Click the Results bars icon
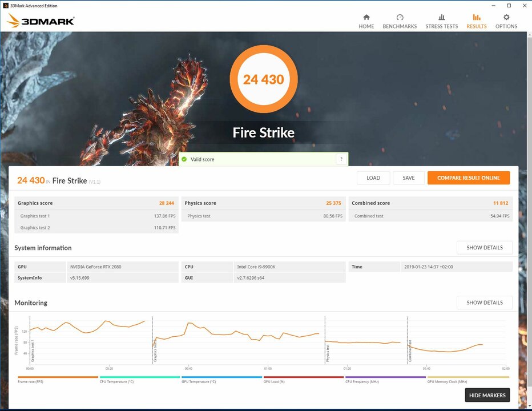532x411 pixels. click(x=477, y=17)
